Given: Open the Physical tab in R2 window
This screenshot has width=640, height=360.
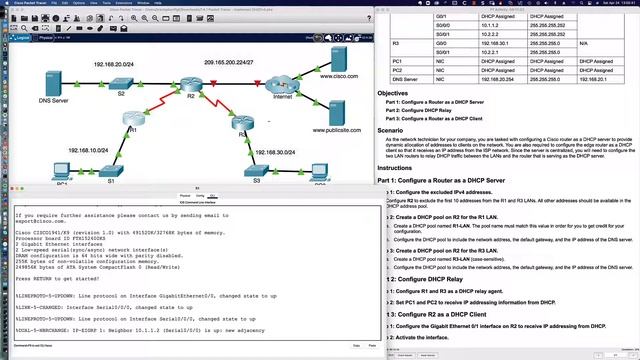Looking at the screenshot, I should click(x=185, y=196).
